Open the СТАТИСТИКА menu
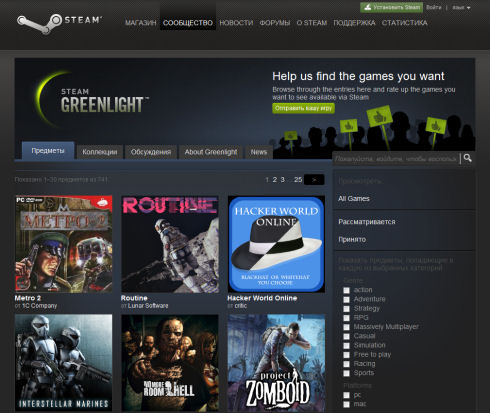490x413 pixels. (405, 23)
